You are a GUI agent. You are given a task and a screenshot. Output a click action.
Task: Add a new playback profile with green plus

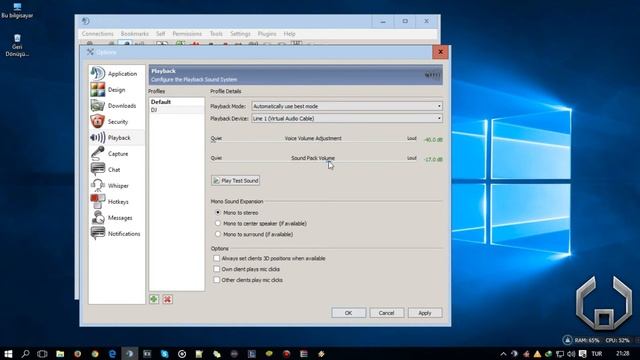pos(154,299)
